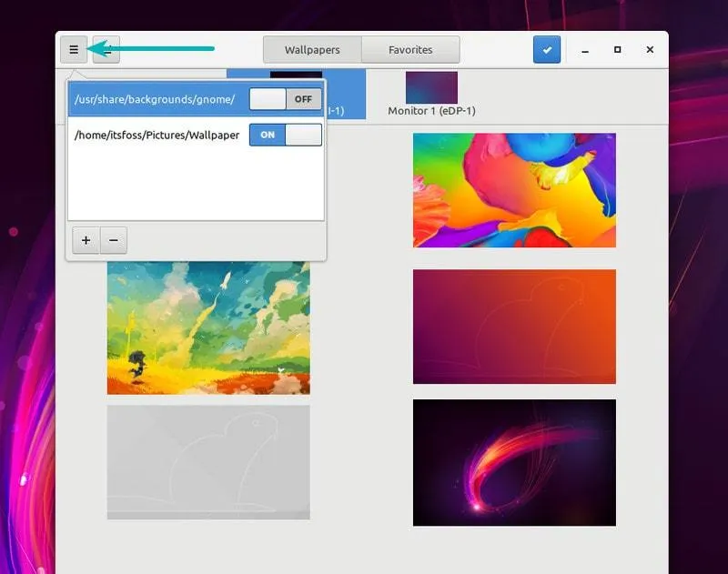Switch to the Wallpapers tab
The width and height of the screenshot is (728, 574).
[x=311, y=49]
